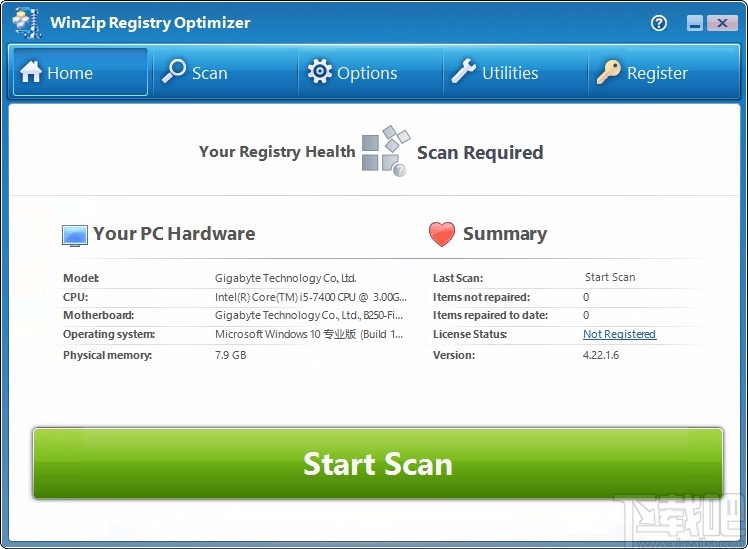
Task: Click the 'Items not repaired:' label
Action: pos(481,297)
